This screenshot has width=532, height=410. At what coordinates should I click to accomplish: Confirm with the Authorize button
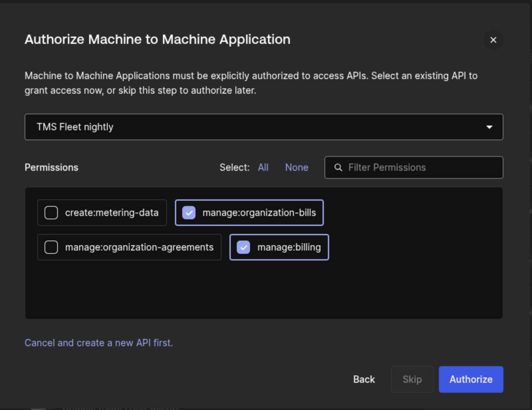tap(471, 379)
